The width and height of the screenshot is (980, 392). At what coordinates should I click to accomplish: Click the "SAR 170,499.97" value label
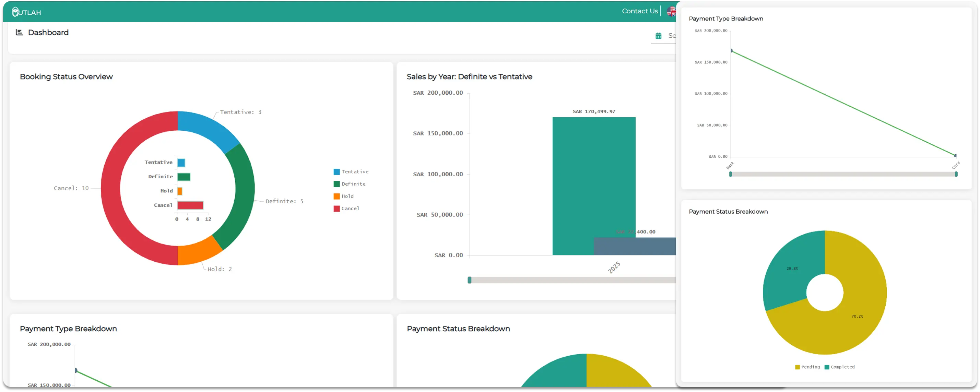pos(594,111)
